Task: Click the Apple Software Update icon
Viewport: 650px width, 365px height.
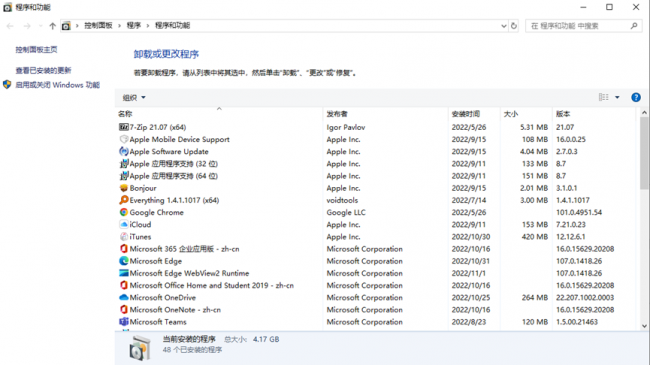Action: click(x=124, y=151)
